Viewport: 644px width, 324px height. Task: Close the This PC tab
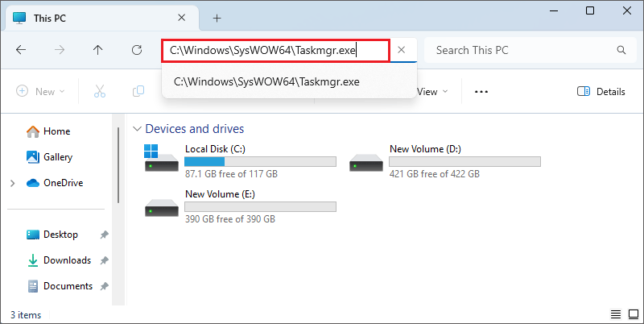(182, 18)
